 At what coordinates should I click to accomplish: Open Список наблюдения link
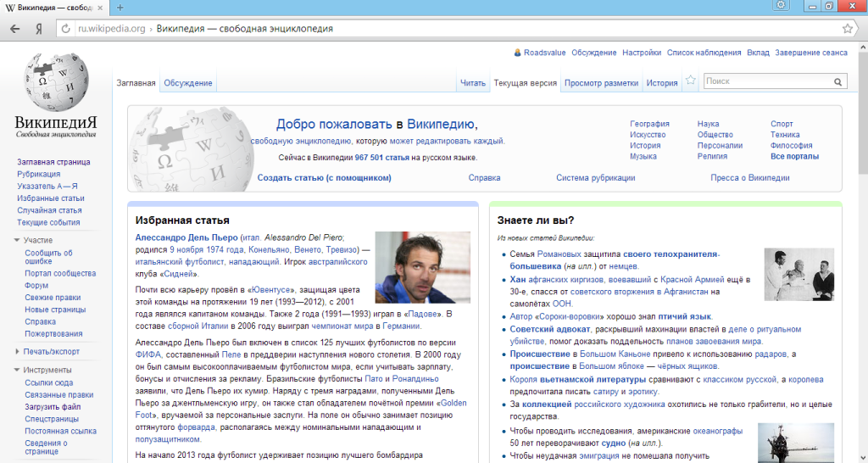tap(704, 53)
